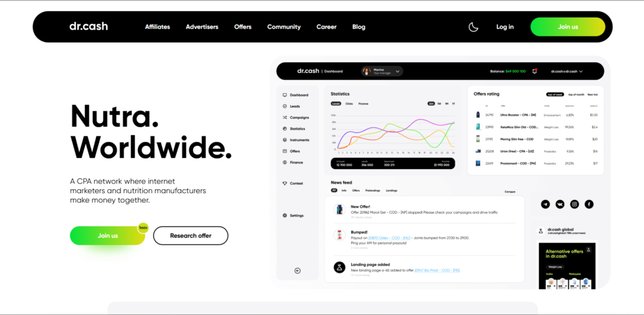The image size is (644, 315).
Task: Click the dr.cash global channel title
Action: (x=560, y=229)
